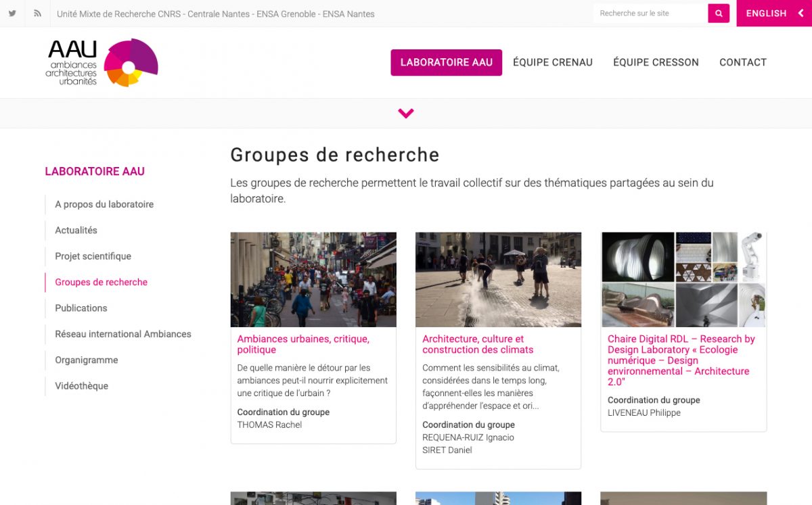Visit Réseau international Ambiances link

[x=123, y=334]
